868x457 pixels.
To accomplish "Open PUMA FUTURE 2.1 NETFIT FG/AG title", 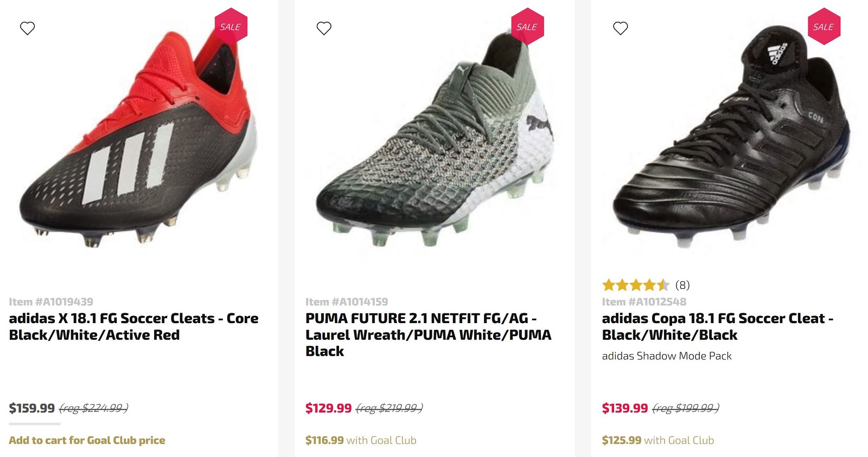I will coord(428,334).
